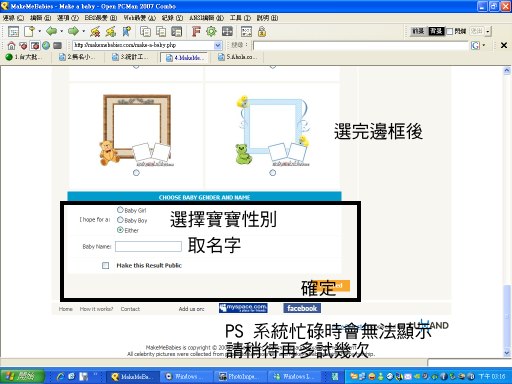Click the Google search engine icon
Screen dimensions: 512x384
pos(475,45)
